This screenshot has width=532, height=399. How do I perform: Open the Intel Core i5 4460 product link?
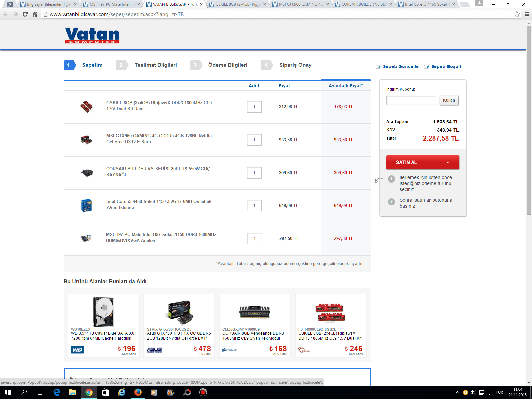pyautogui.click(x=159, y=204)
